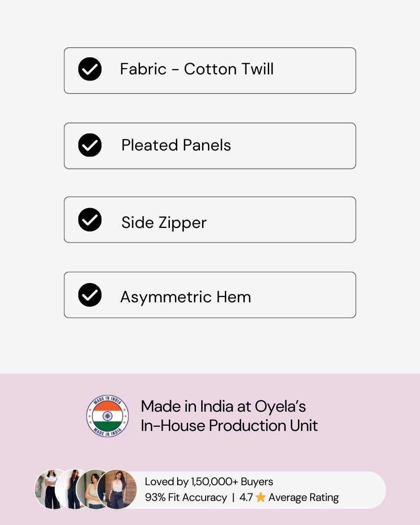Select the Asymmetric Hem feature box
Screen dimensions: 420x525
point(210,295)
